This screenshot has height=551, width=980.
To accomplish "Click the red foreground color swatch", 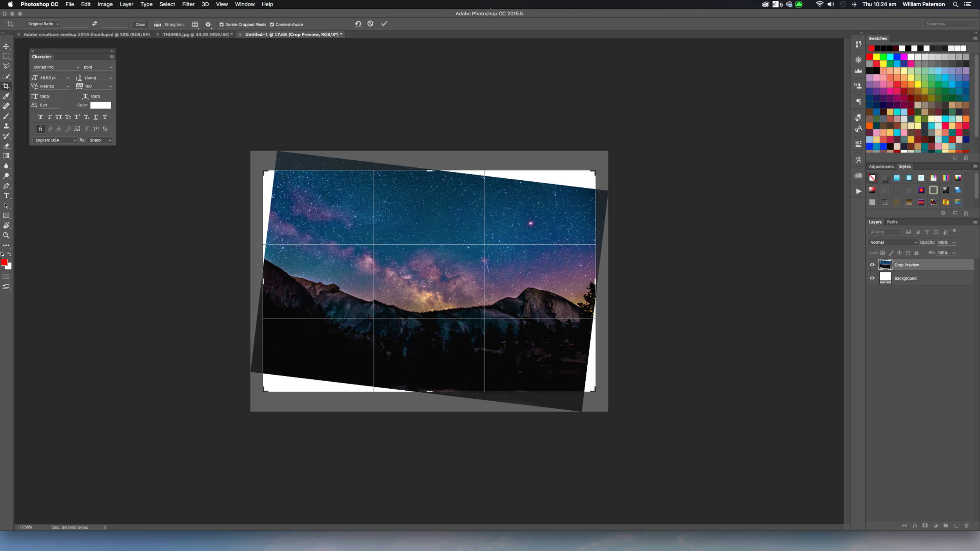I will tap(4, 262).
